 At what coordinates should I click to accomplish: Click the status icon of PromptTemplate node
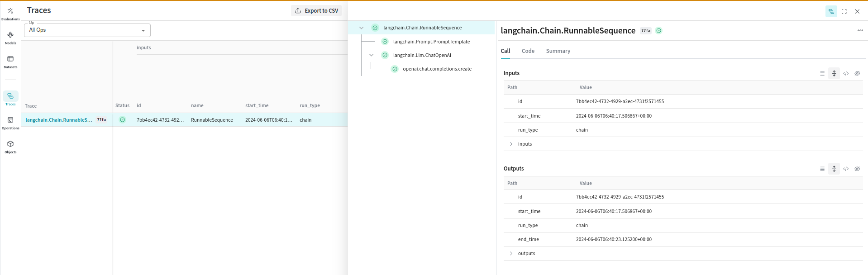tap(385, 42)
